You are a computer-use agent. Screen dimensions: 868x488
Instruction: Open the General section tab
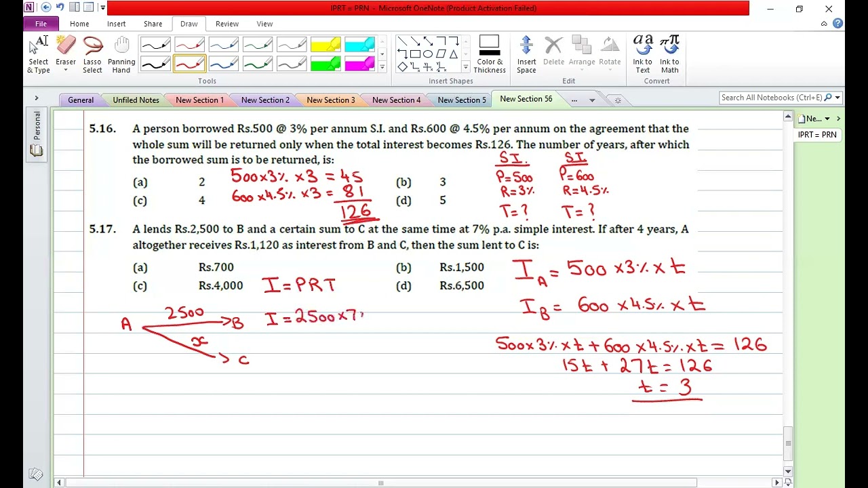coord(81,100)
